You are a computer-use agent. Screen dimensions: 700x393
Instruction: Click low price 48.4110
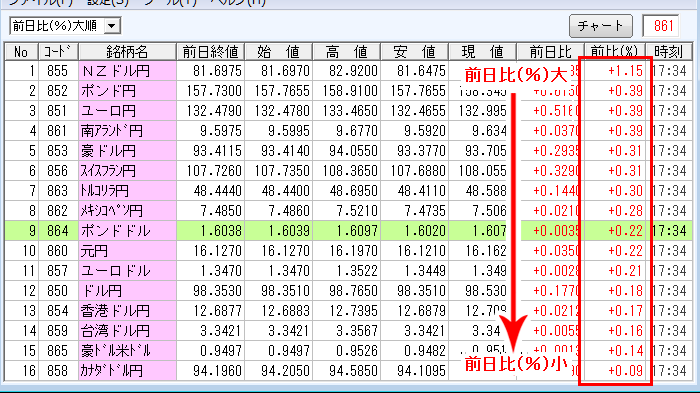click(x=421, y=191)
